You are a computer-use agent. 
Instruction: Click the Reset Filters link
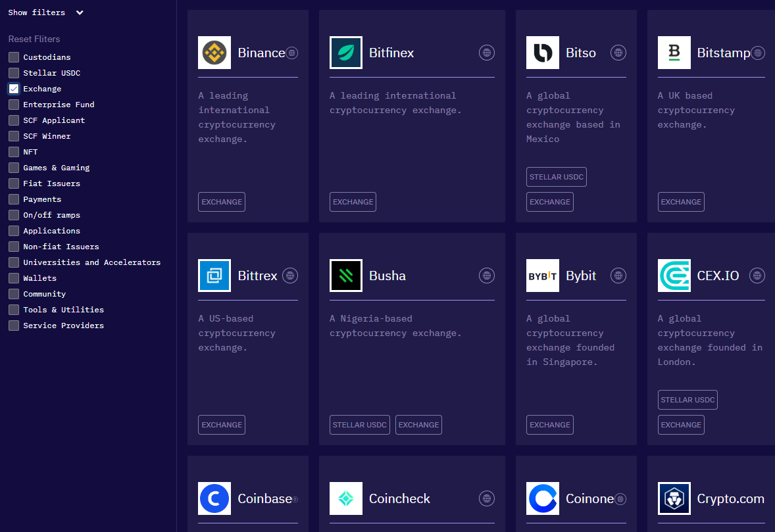[34, 39]
